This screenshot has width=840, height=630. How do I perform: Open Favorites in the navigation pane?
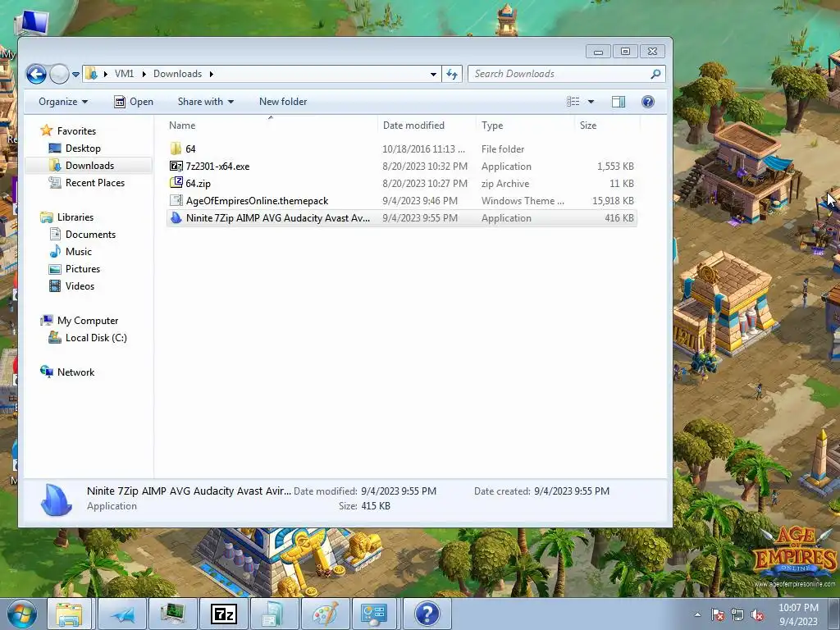coord(76,130)
